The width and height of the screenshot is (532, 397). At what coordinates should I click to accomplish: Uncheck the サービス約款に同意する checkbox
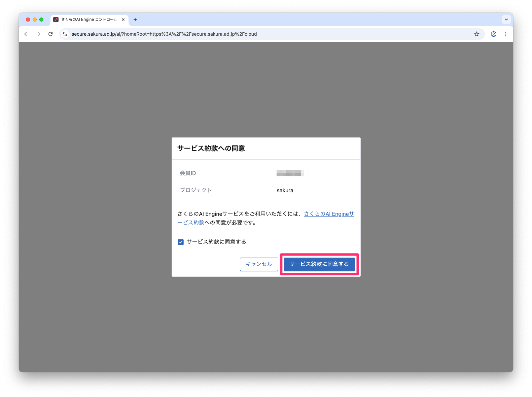[x=181, y=242]
